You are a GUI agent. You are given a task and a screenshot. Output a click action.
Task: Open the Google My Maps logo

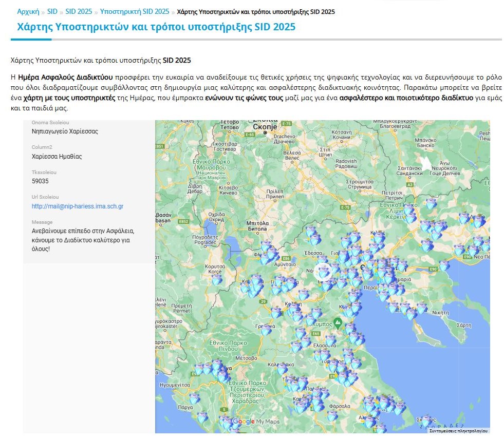256,422
